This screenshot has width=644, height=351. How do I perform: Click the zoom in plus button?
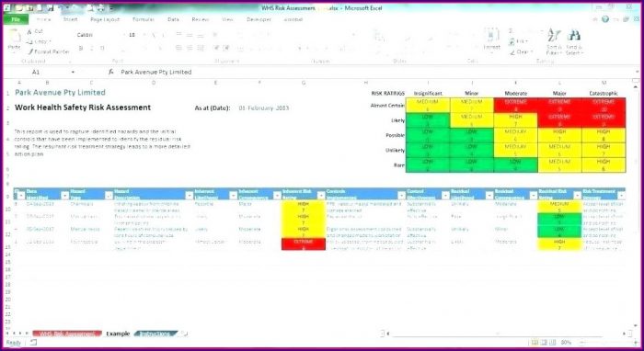(x=637, y=342)
